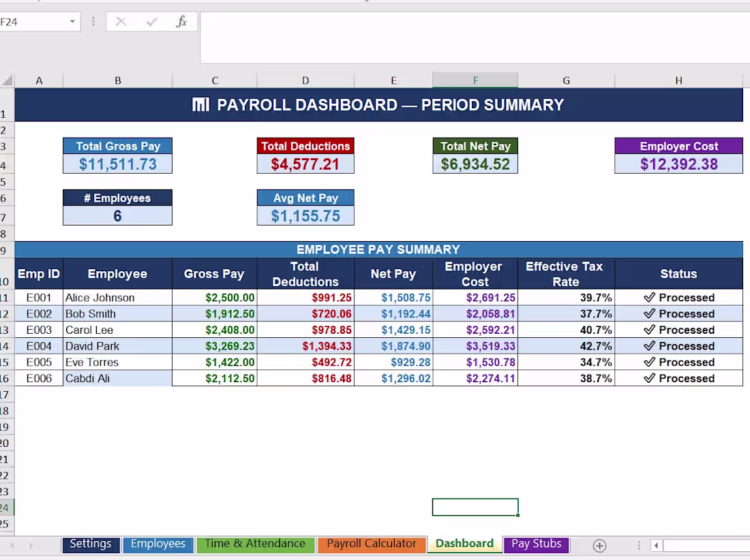The height and width of the screenshot is (560, 750).
Task: Click the David Park employee cell
Action: pyautogui.click(x=118, y=346)
